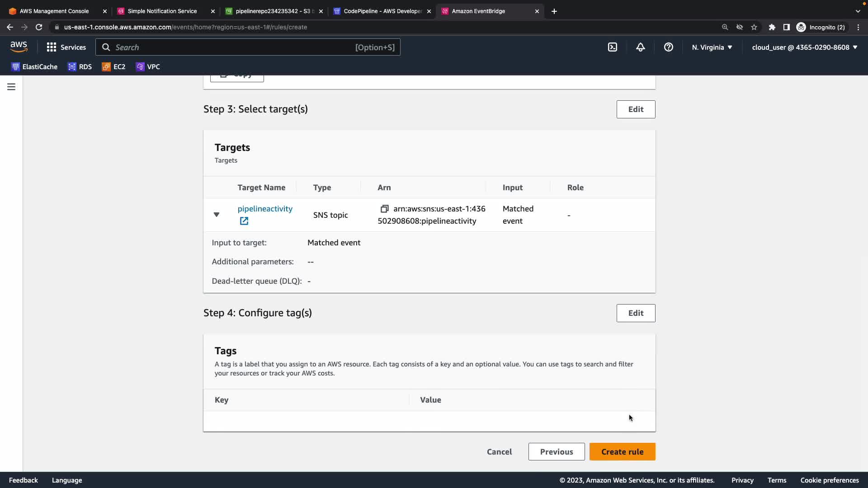This screenshot has width=868, height=488.
Task: Open the notifications bell
Action: pyautogui.click(x=641, y=47)
